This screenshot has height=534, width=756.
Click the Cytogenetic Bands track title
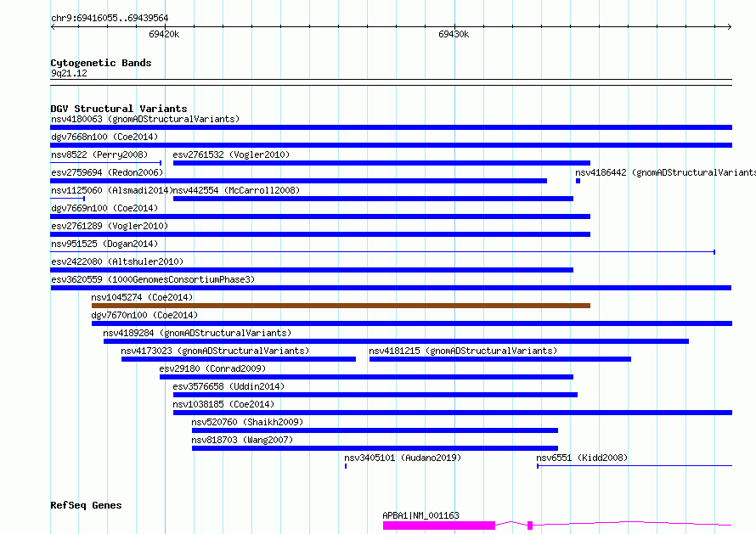(x=101, y=63)
